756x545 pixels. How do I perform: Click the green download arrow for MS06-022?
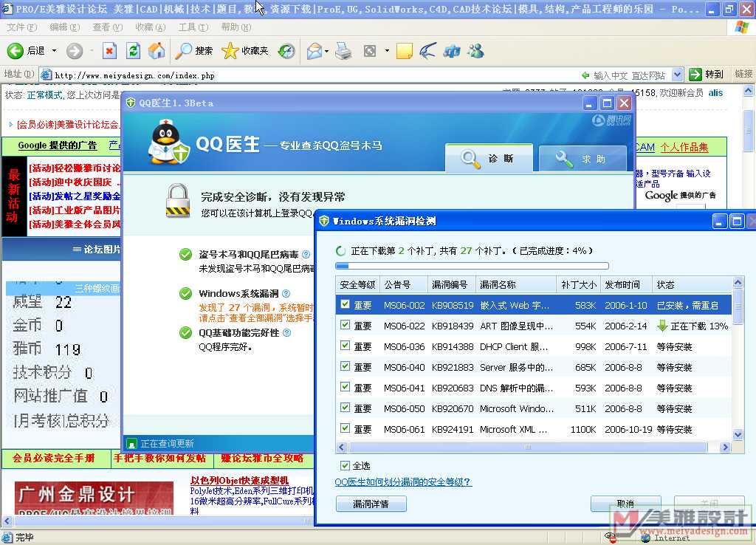[662, 326]
